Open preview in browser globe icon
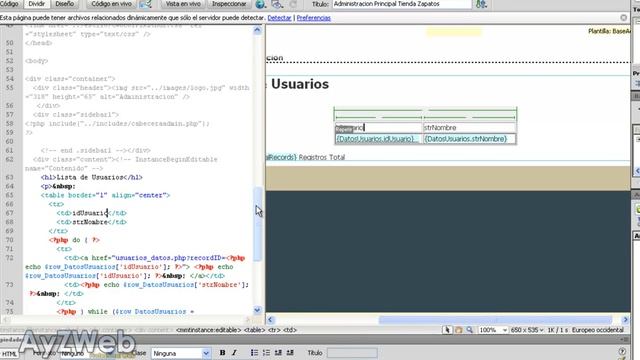640x360 pixels. pyautogui.click(x=260, y=4)
